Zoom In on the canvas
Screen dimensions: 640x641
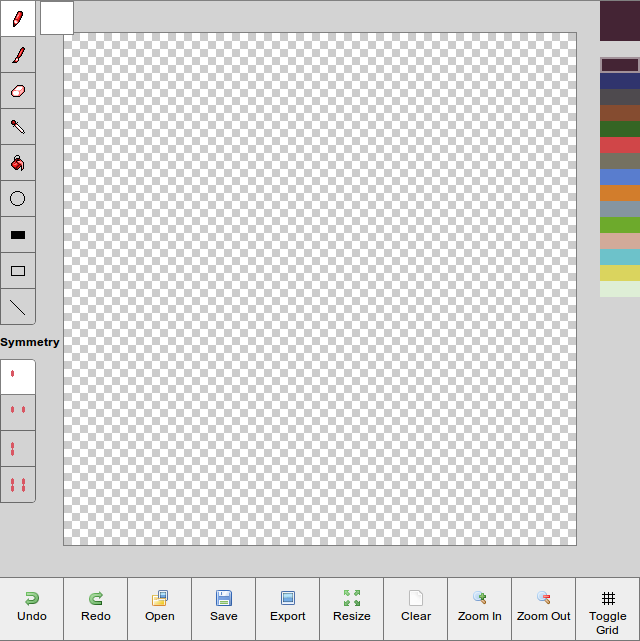[x=479, y=609]
